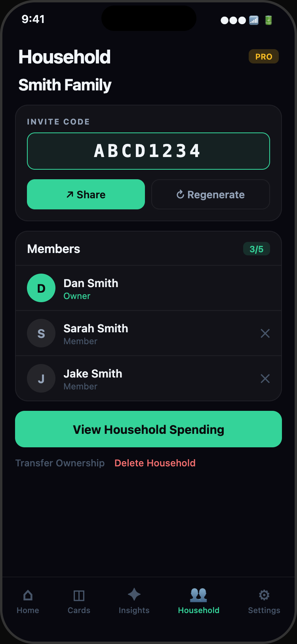297x644 pixels.
Task: Tap Transfer Ownership link
Action: click(60, 463)
